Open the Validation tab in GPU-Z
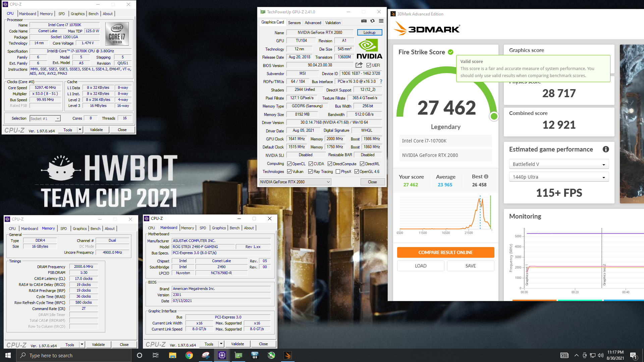The width and height of the screenshot is (644, 362). click(333, 23)
